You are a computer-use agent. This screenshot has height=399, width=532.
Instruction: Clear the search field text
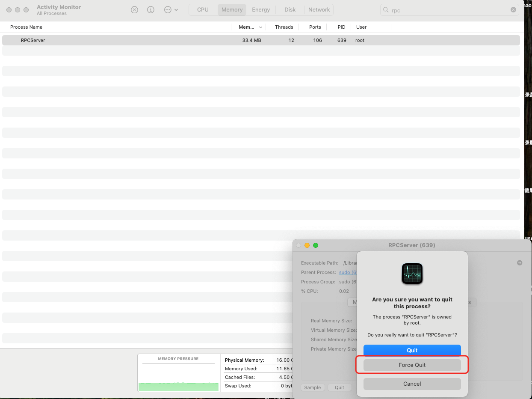[x=513, y=10]
